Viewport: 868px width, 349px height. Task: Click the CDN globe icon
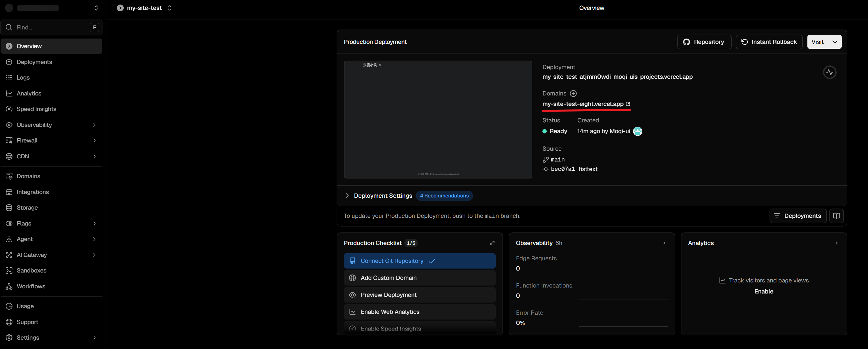click(9, 156)
